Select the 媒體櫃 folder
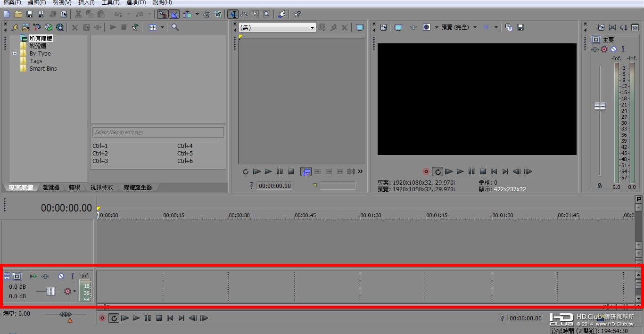644x334 pixels. [x=38, y=46]
